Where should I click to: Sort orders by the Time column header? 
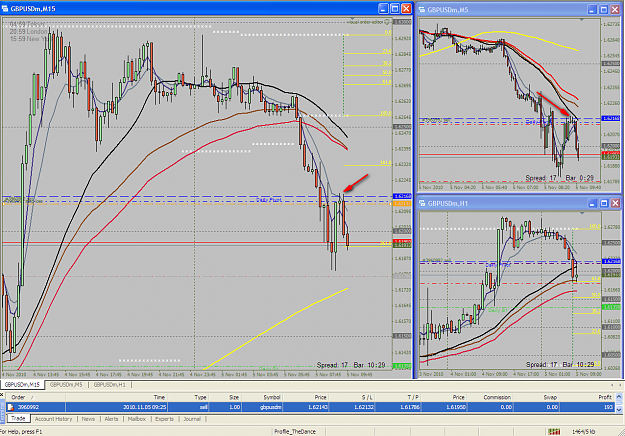click(117, 397)
